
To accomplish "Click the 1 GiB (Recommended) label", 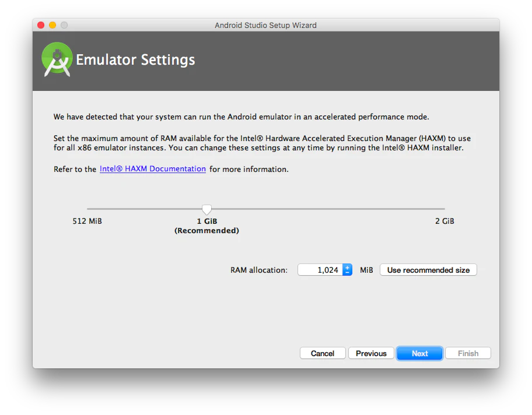I will click(x=206, y=226).
